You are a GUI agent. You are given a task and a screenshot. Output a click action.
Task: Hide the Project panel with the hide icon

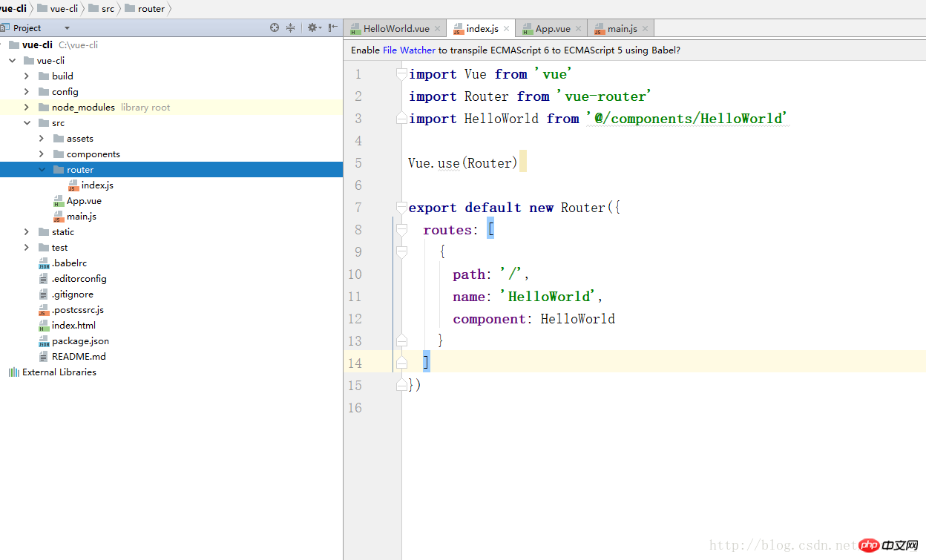coord(333,27)
